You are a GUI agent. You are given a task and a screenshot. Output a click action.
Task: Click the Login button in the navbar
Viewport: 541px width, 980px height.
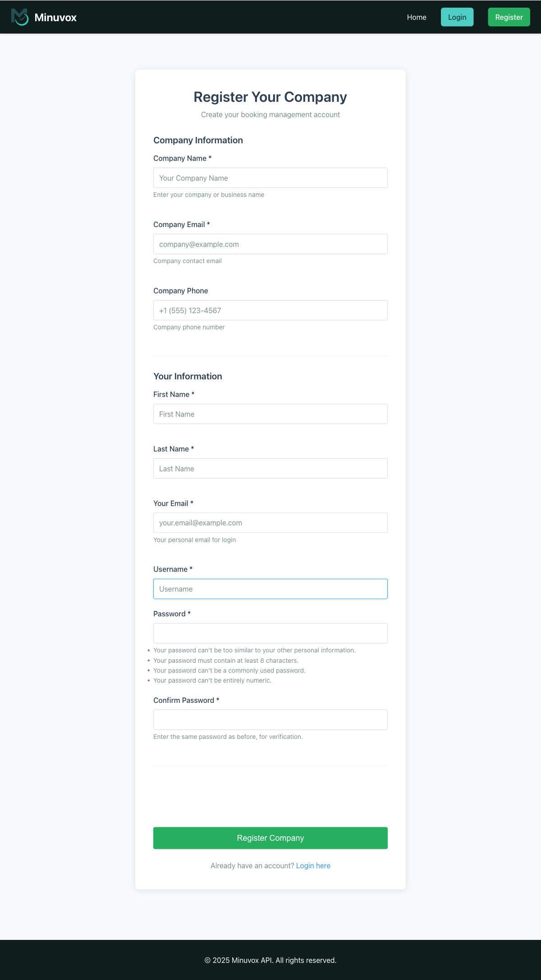pyautogui.click(x=457, y=17)
